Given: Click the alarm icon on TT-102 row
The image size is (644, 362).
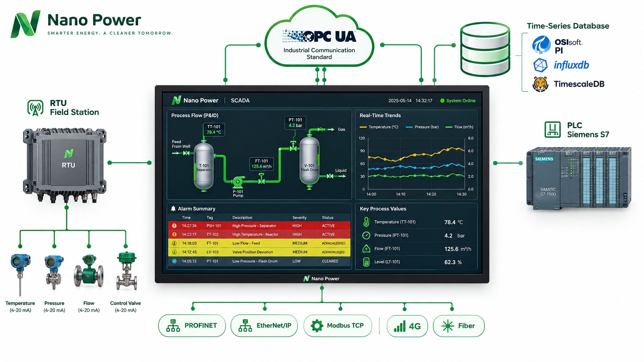Looking at the screenshot, I should coord(174,234).
